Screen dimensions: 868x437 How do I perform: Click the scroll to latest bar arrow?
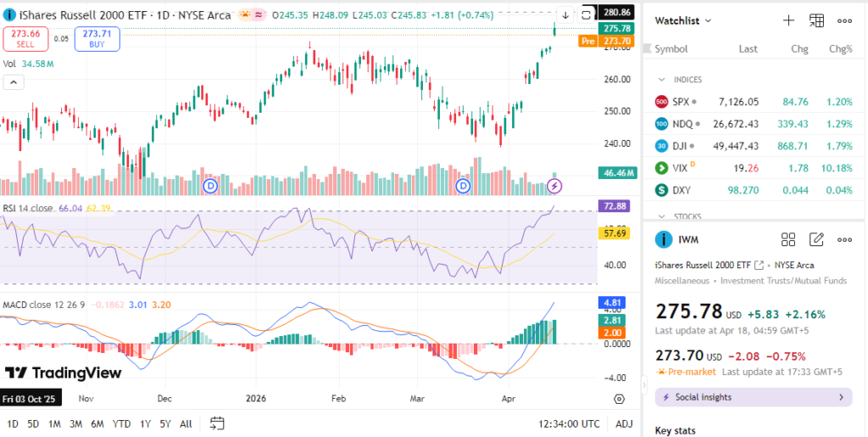[x=565, y=14]
